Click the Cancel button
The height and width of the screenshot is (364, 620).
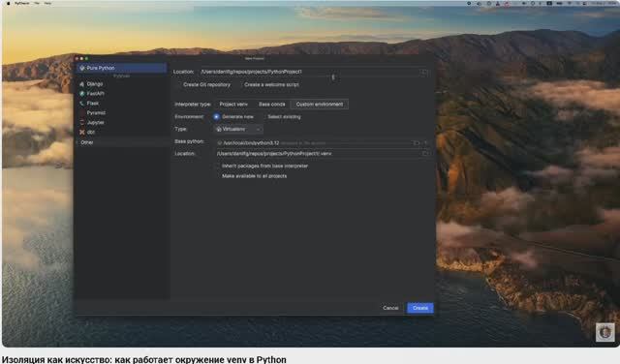coord(390,308)
